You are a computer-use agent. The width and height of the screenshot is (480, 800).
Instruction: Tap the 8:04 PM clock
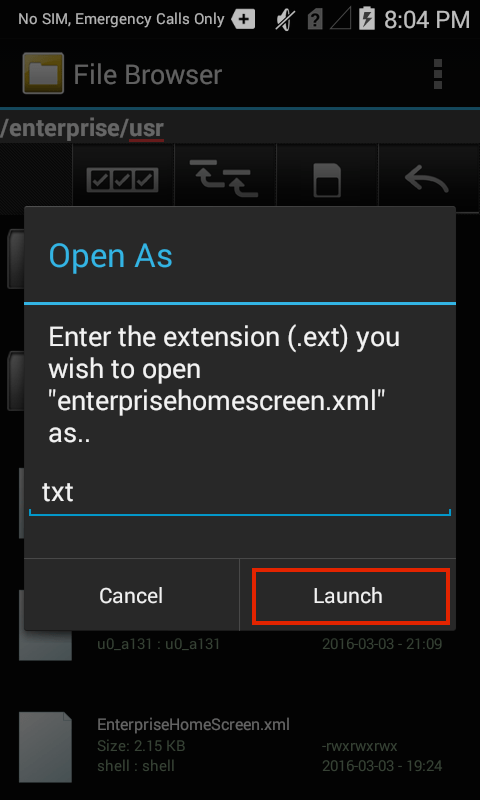coord(426,20)
